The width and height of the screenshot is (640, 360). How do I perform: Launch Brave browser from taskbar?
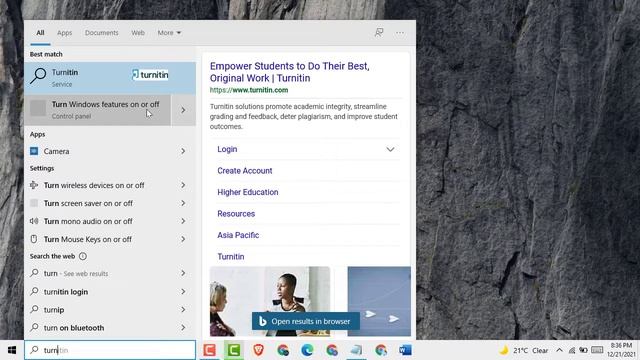point(258,350)
